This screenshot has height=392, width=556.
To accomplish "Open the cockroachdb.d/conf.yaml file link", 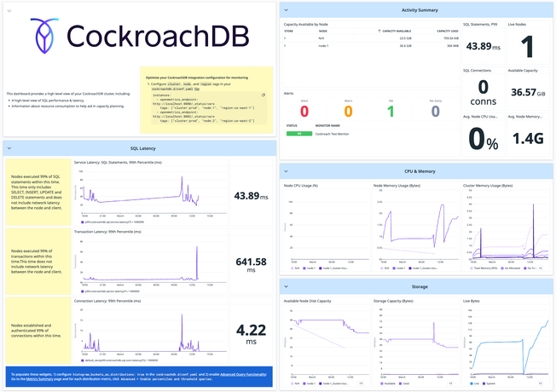I will pos(197,89).
